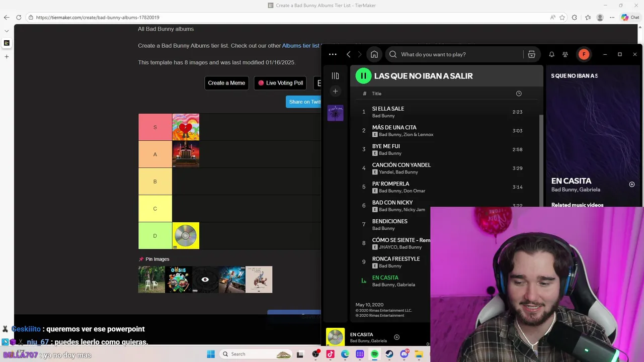
Task: Open Spotify profile avatar F
Action: 584,54
